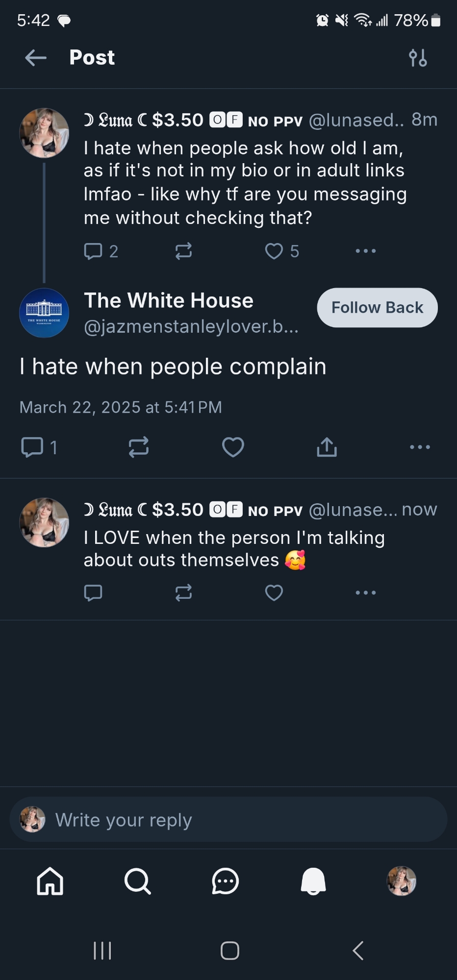Open thread reply settings filter icon

[x=418, y=58]
